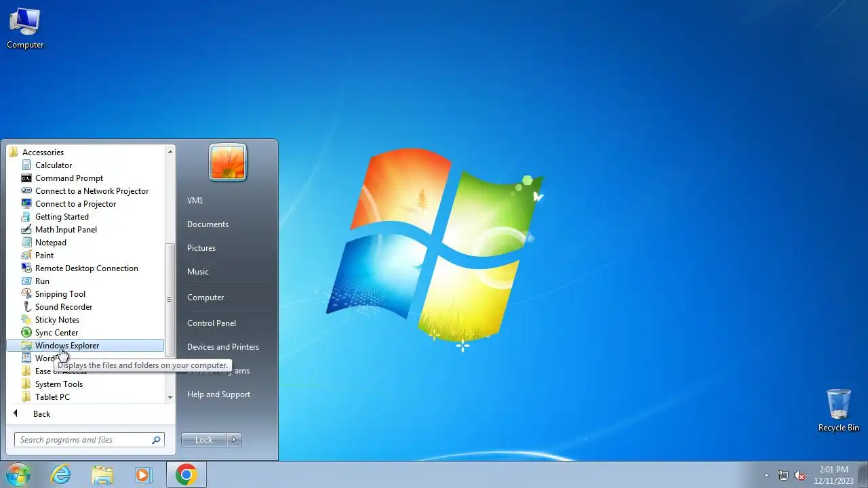Click the Connect to a Projector icon
The height and width of the screenshot is (488, 868).
(26, 204)
